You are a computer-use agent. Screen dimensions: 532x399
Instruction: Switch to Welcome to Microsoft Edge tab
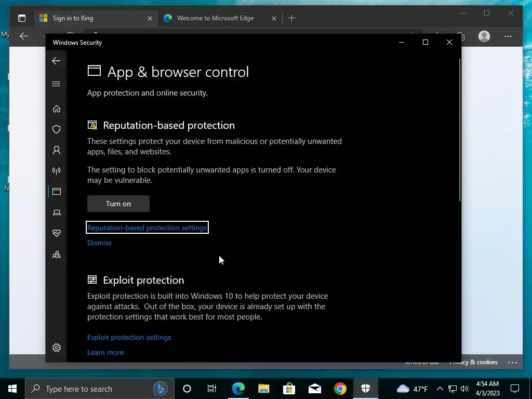220,18
